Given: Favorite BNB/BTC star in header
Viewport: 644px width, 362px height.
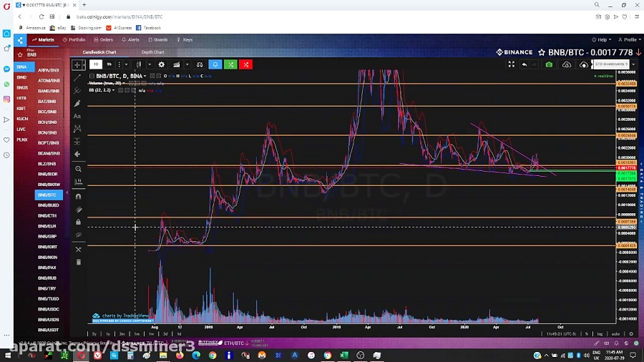Looking at the screenshot, I should point(542,52).
